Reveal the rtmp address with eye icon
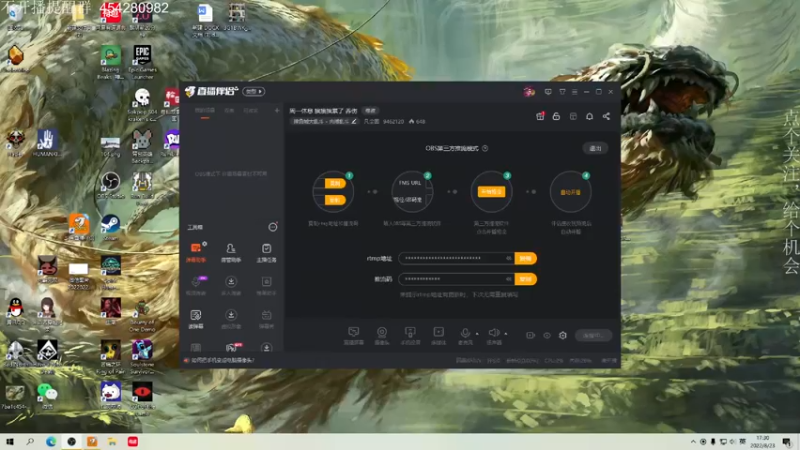 (x=509, y=258)
